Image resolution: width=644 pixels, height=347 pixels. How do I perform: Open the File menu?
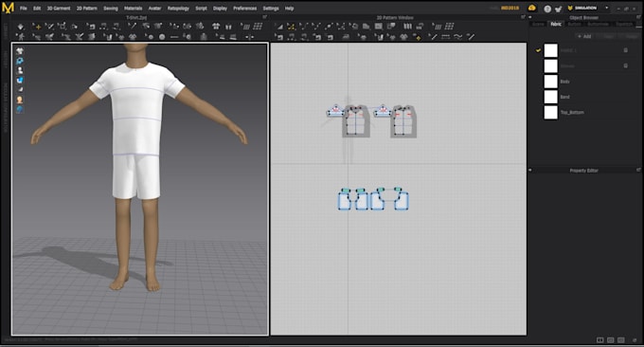coord(24,9)
